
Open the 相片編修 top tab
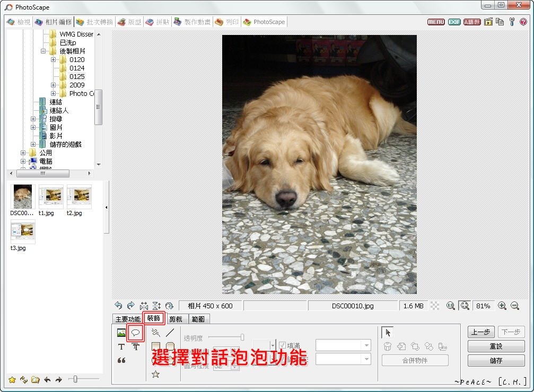point(54,22)
